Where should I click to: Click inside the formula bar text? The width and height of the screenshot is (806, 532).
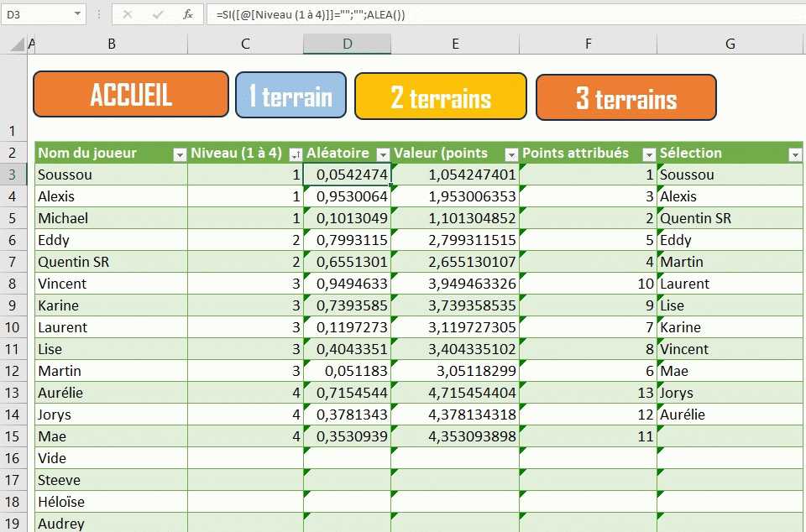click(504, 14)
